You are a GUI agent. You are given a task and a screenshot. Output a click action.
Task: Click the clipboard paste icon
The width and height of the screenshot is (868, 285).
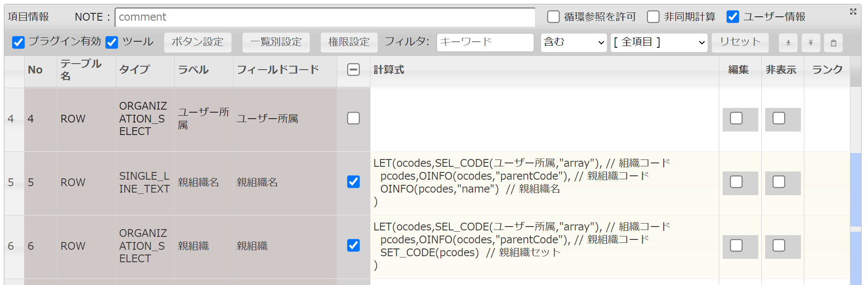coord(834,43)
